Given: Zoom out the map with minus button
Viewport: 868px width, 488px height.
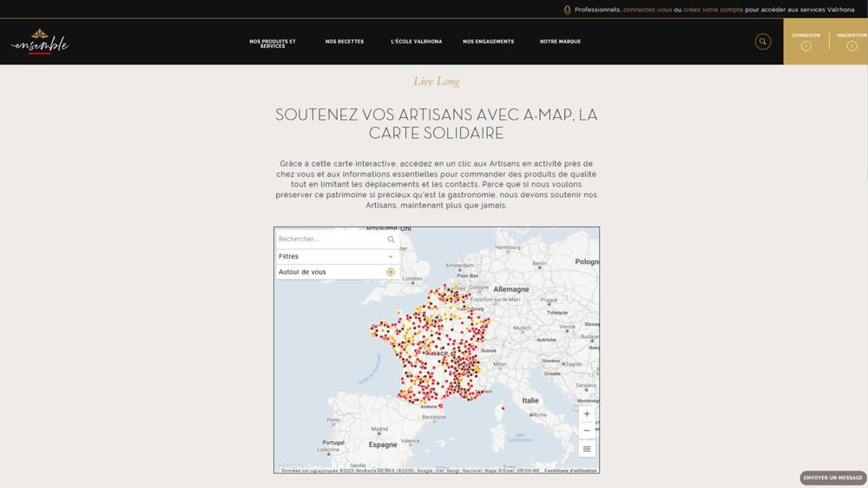Looking at the screenshot, I should [x=587, y=431].
